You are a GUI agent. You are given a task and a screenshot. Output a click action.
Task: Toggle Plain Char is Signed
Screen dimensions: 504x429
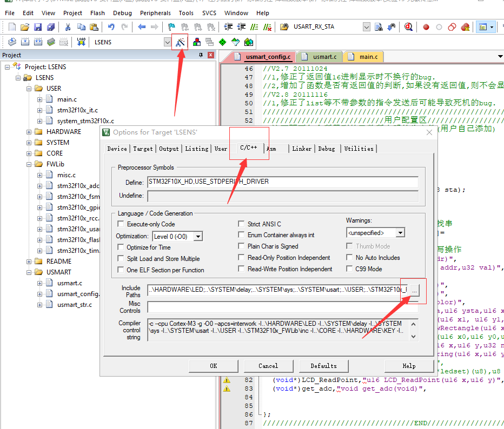pos(241,246)
